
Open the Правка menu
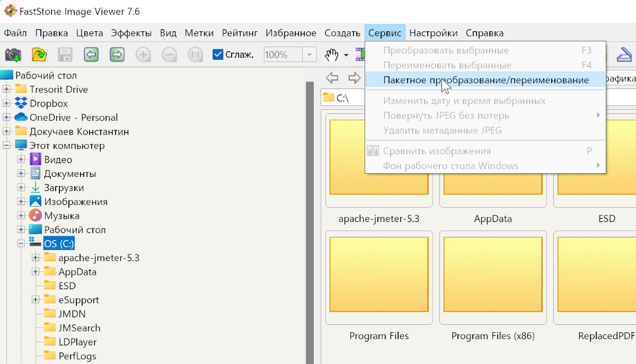(x=51, y=33)
